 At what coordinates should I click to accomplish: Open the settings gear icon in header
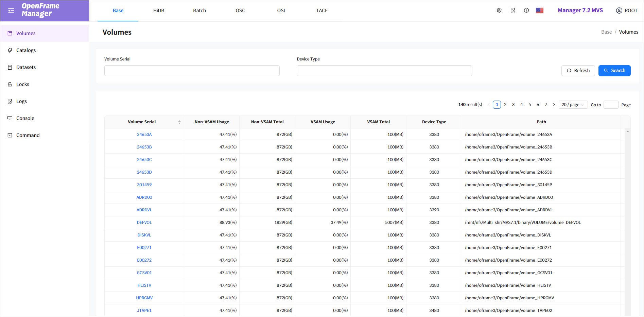point(499,11)
